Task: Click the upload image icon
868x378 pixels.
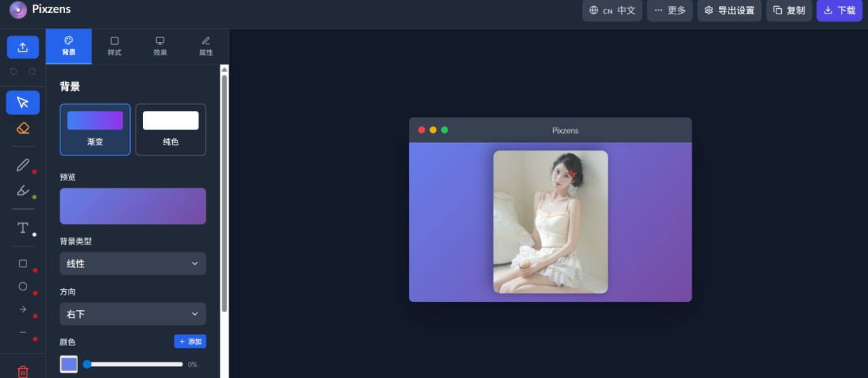Action: coord(23,48)
